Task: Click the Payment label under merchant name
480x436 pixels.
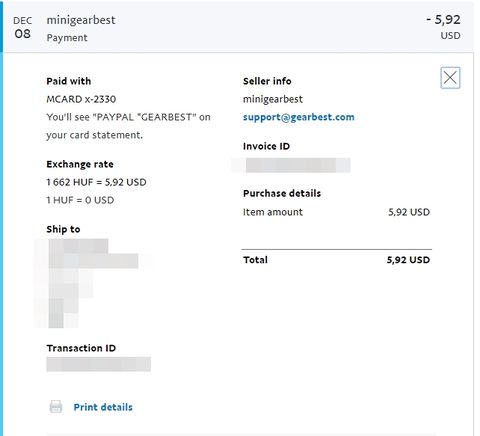Action: point(67,38)
